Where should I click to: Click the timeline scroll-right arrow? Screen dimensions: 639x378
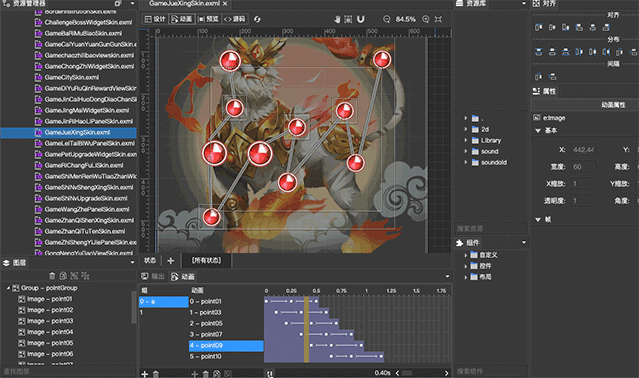coord(446,373)
